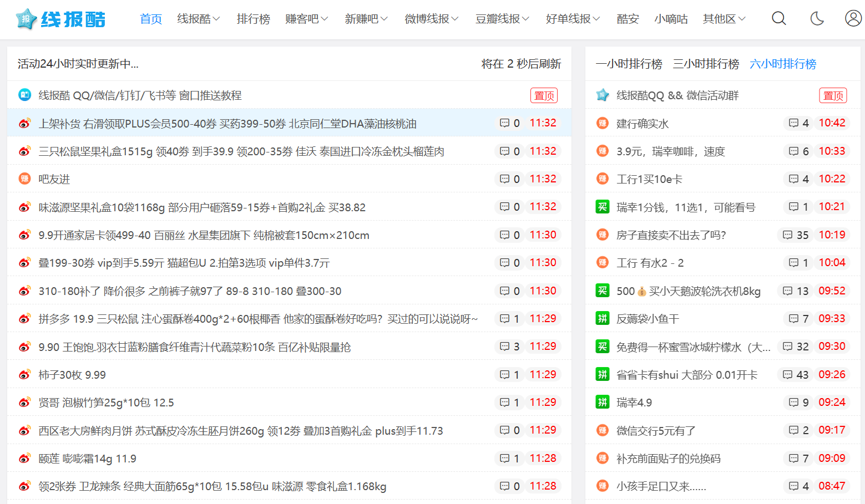
Task: Click time 10:42 on 建行确实水 row
Action: pyautogui.click(x=832, y=123)
